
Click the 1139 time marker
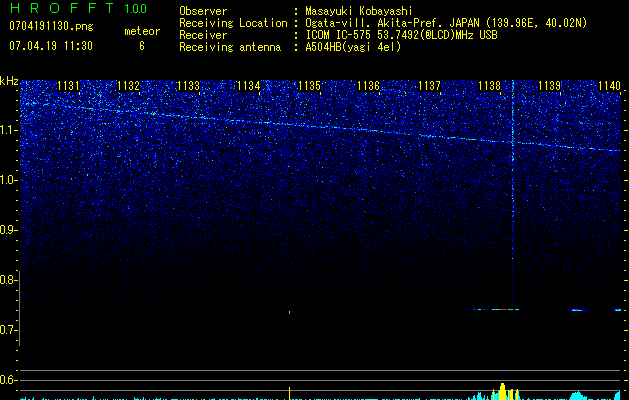549,85
